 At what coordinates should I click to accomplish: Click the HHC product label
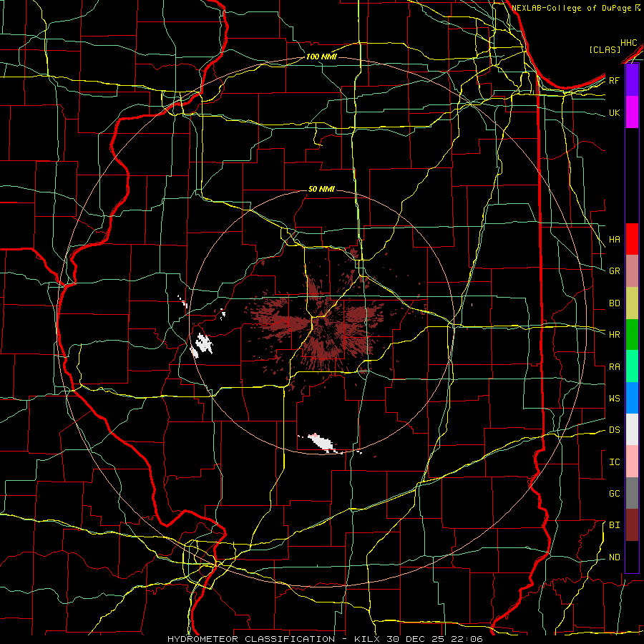629,43
